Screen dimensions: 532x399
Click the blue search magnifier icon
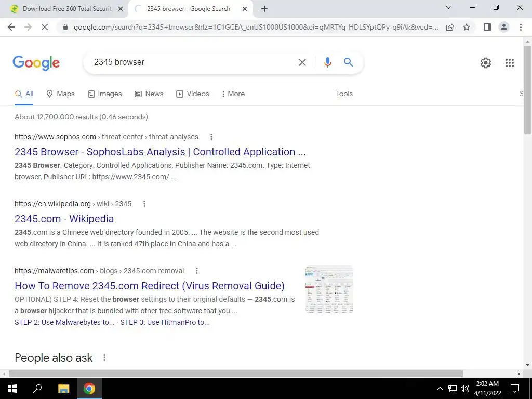348,62
